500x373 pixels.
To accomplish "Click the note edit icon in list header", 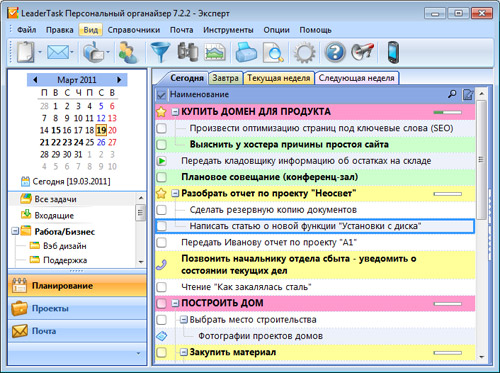I will click(468, 95).
